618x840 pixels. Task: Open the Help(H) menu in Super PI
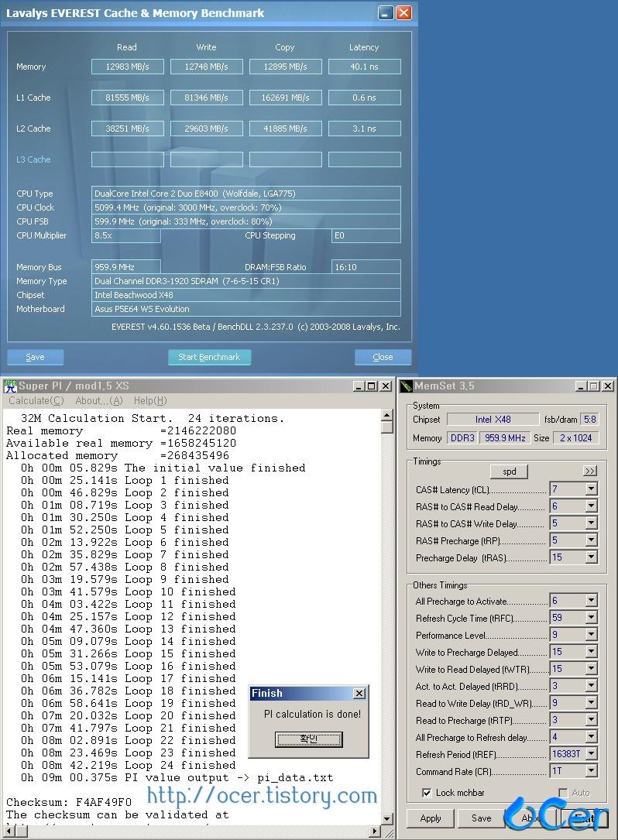coord(150,401)
